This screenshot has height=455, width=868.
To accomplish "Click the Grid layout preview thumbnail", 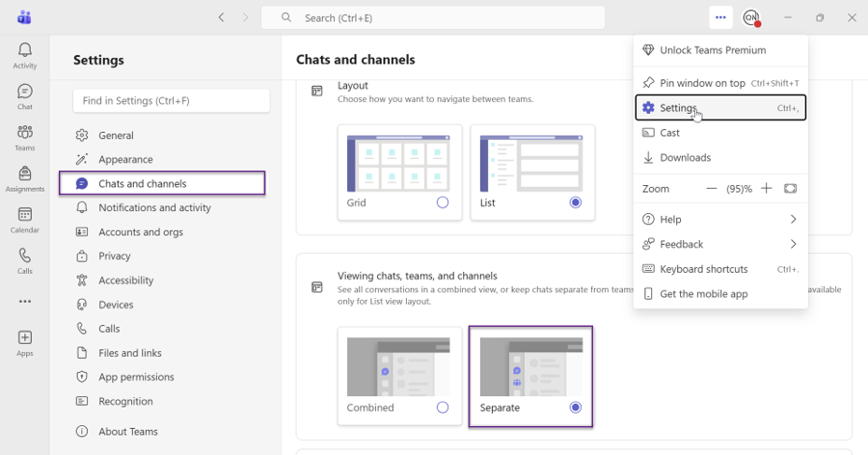I will (x=398, y=163).
